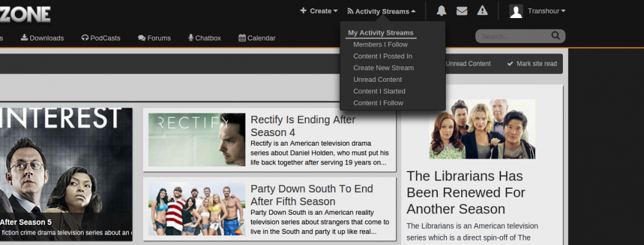The height and width of the screenshot is (245, 644).
Task: Open the Forums section
Action: (155, 38)
